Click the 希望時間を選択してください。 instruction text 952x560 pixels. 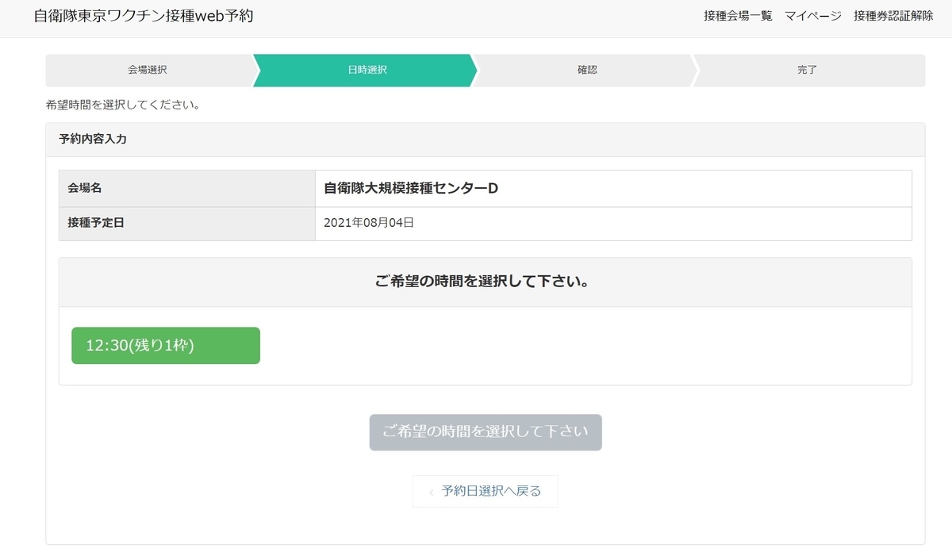coord(123,105)
